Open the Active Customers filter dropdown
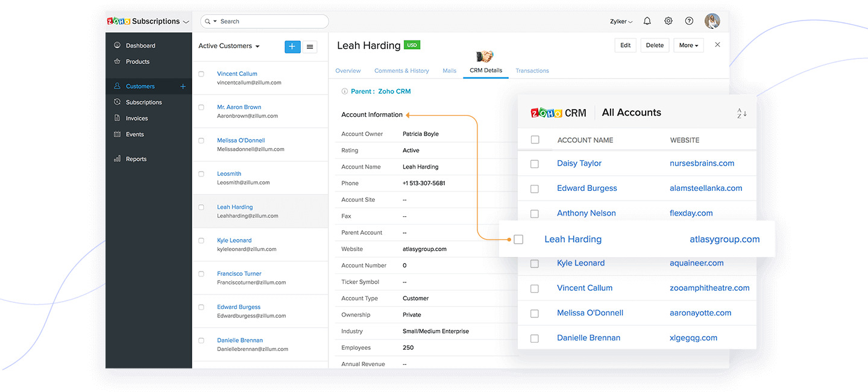The height and width of the screenshot is (392, 868). point(229,46)
